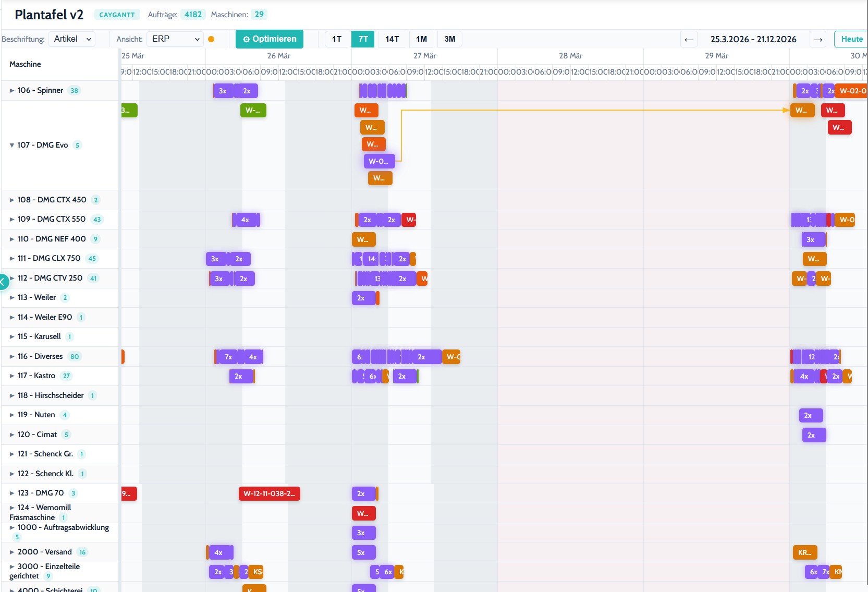The height and width of the screenshot is (592, 868).
Task: Click the 115 - Karusell row label
Action: click(x=39, y=336)
